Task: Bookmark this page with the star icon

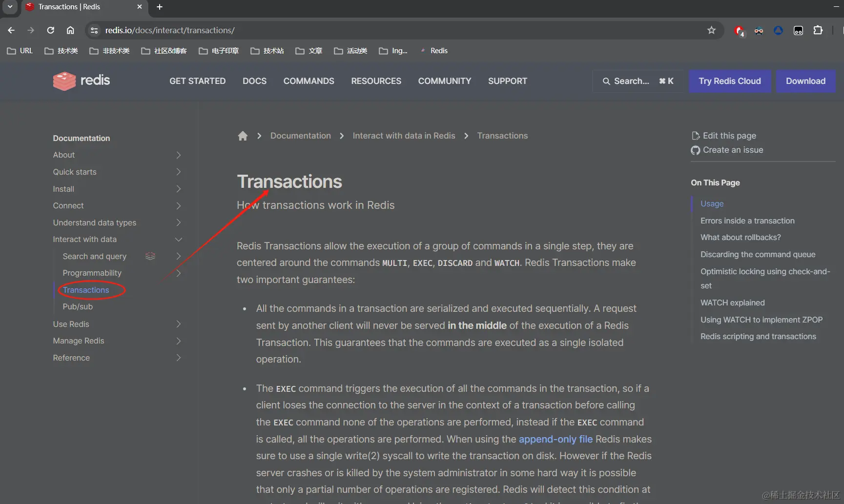Action: tap(711, 30)
